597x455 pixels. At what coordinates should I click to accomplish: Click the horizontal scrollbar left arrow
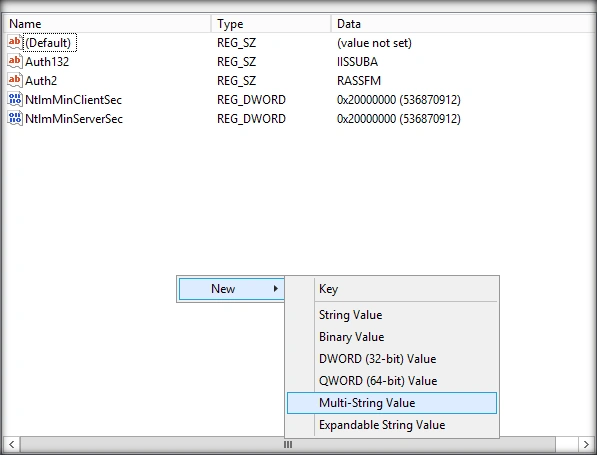coord(11,444)
